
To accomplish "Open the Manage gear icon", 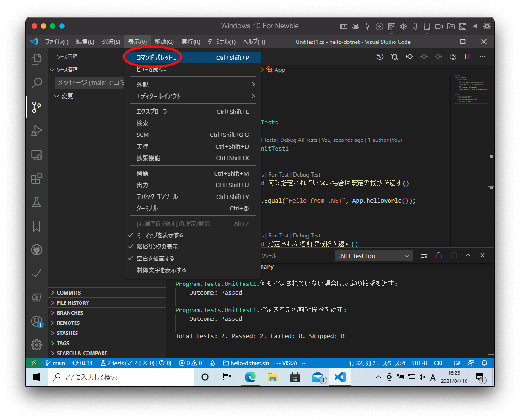I will (x=37, y=345).
